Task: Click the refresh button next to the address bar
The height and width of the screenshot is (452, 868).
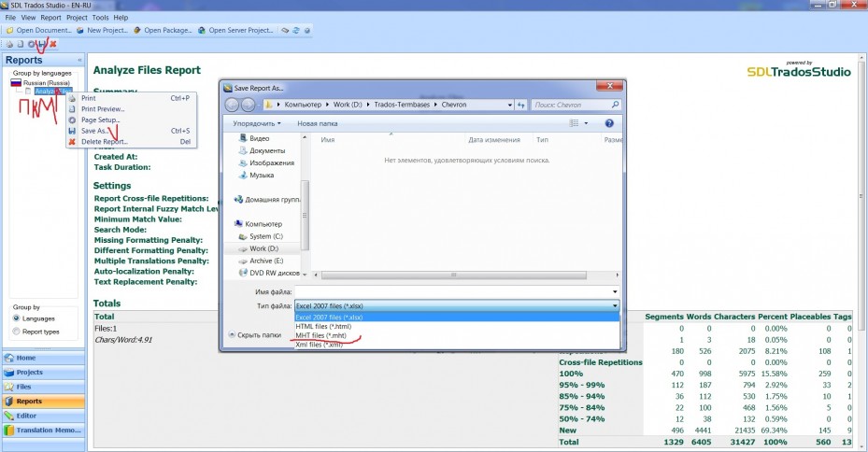Action: [521, 105]
